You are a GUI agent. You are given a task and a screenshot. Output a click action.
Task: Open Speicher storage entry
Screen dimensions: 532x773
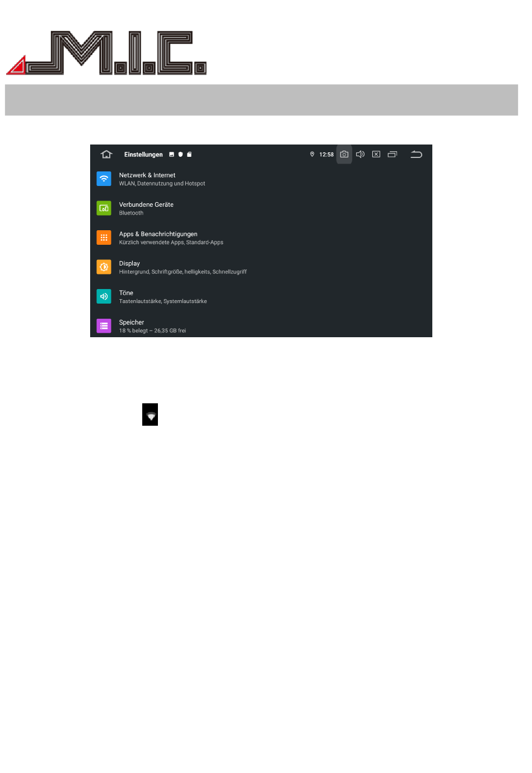tap(261, 326)
